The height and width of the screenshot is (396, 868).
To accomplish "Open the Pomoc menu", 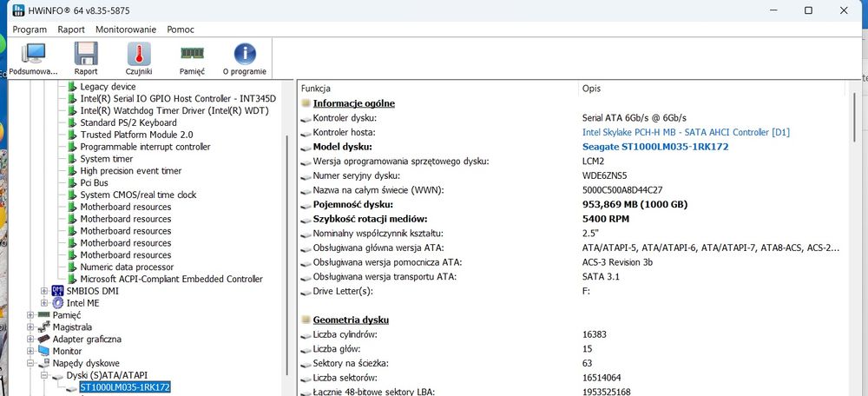I will [x=181, y=30].
